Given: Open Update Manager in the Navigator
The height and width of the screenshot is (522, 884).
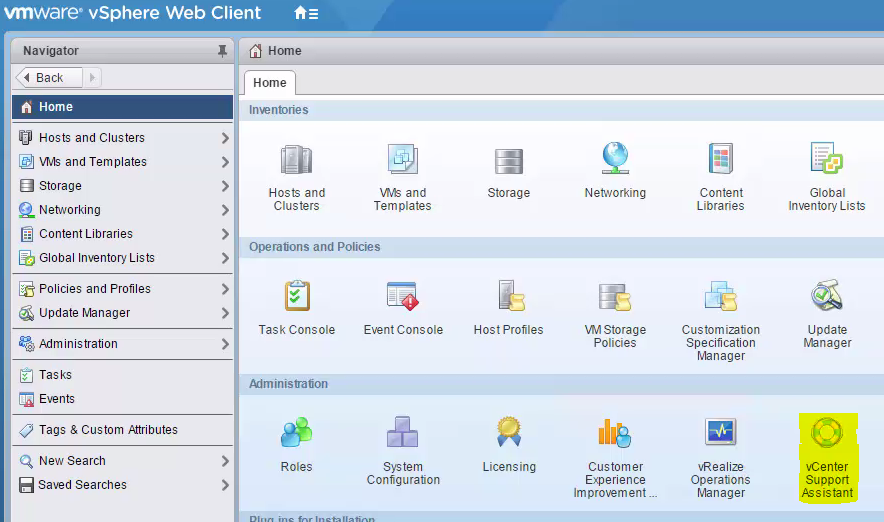Looking at the screenshot, I should click(x=122, y=313).
